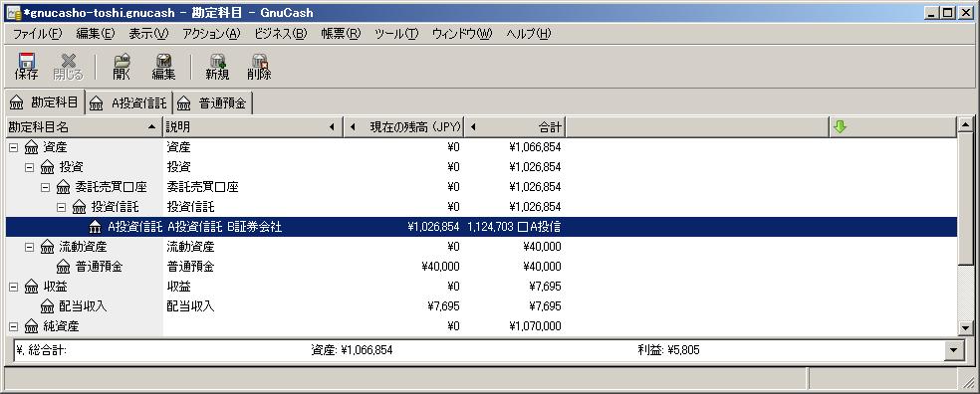The height and width of the screenshot is (394, 980).
Task: Click 'A投資信託 B証券会社' description cell
Action: coord(224,227)
